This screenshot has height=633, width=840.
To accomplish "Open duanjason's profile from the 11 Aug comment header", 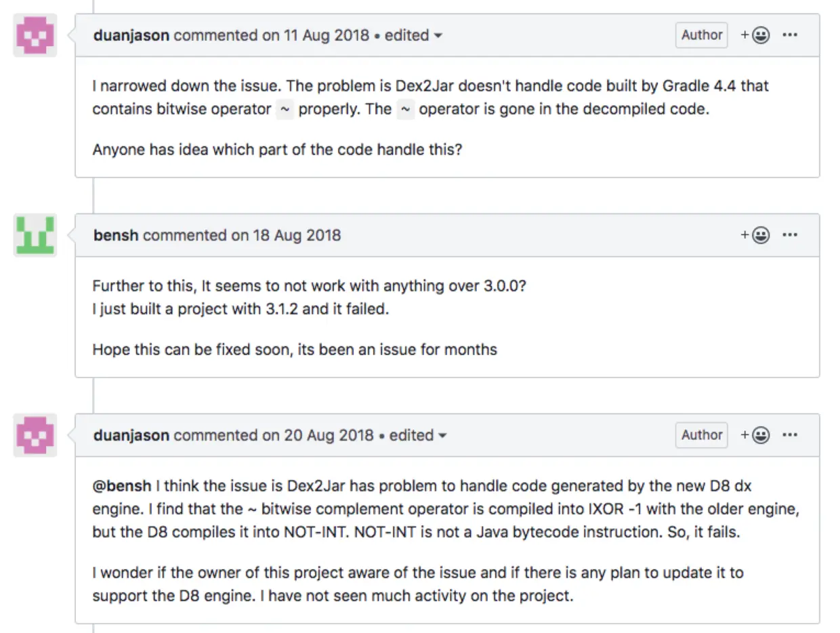I will (x=131, y=35).
